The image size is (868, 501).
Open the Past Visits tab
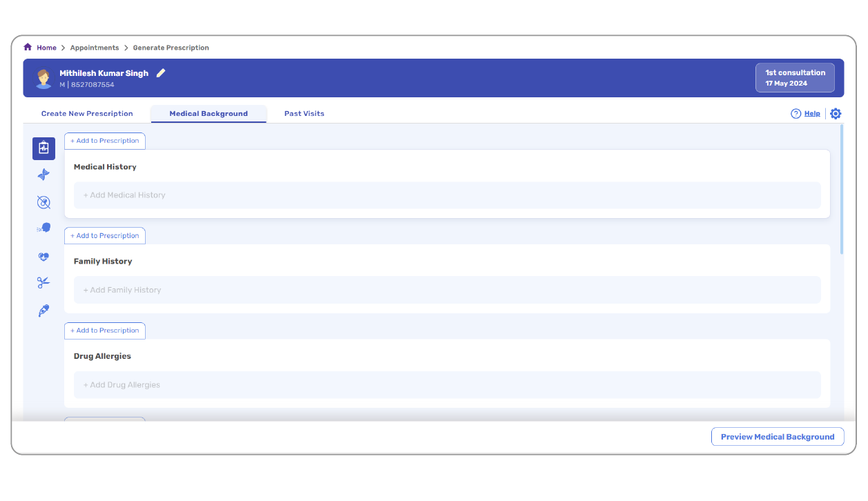coord(305,114)
